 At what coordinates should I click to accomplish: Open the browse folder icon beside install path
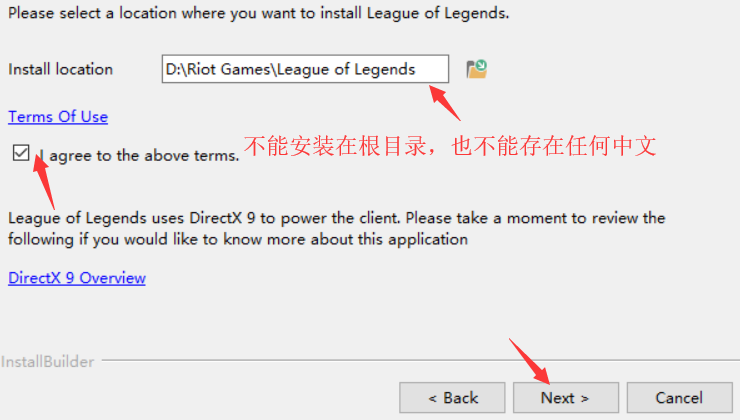tap(477, 69)
